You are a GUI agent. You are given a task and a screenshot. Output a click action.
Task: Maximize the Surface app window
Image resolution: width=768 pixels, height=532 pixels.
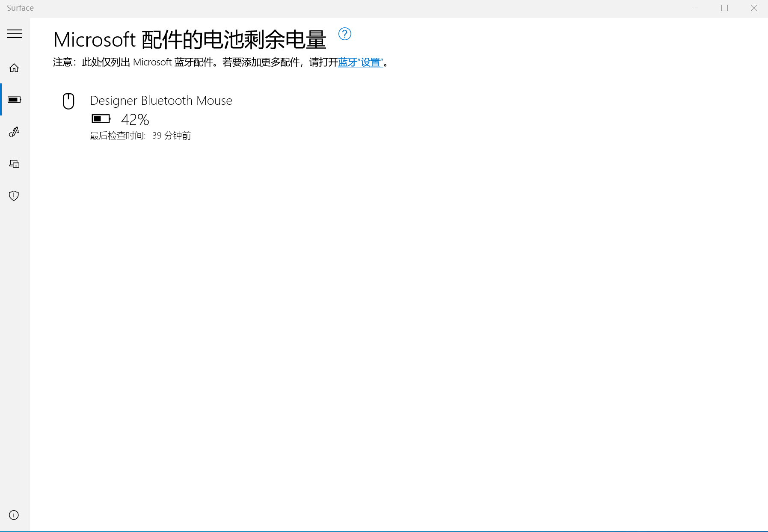click(724, 8)
